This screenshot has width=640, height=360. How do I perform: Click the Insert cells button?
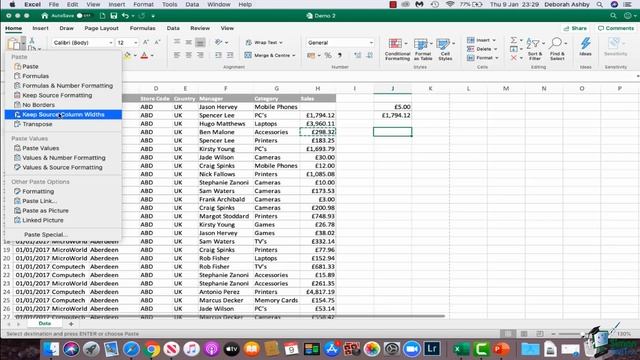pyautogui.click(x=482, y=40)
